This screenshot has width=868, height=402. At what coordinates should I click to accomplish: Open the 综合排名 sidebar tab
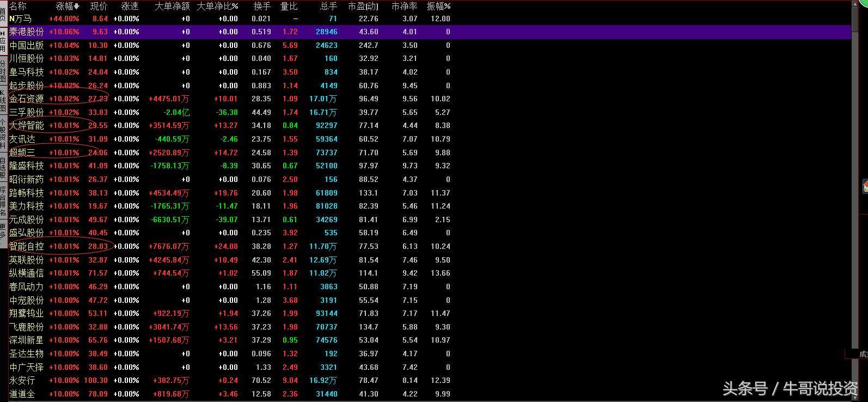click(3, 200)
